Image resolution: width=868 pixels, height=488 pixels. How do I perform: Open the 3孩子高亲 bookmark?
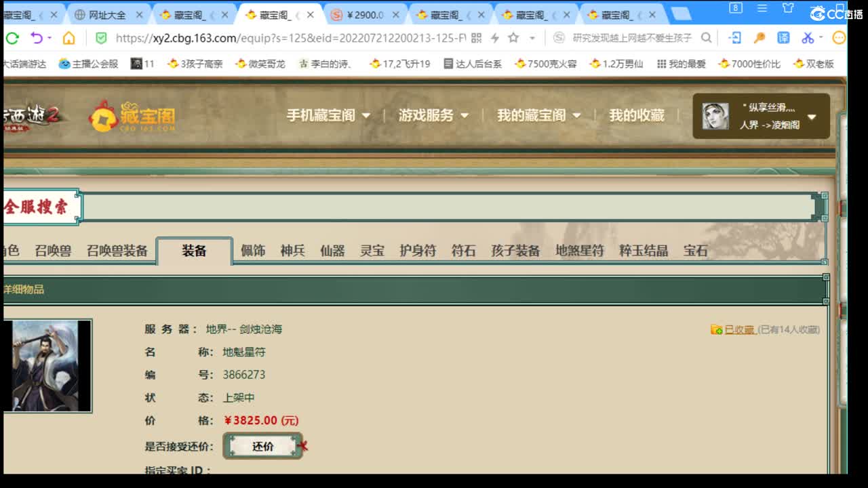point(195,64)
